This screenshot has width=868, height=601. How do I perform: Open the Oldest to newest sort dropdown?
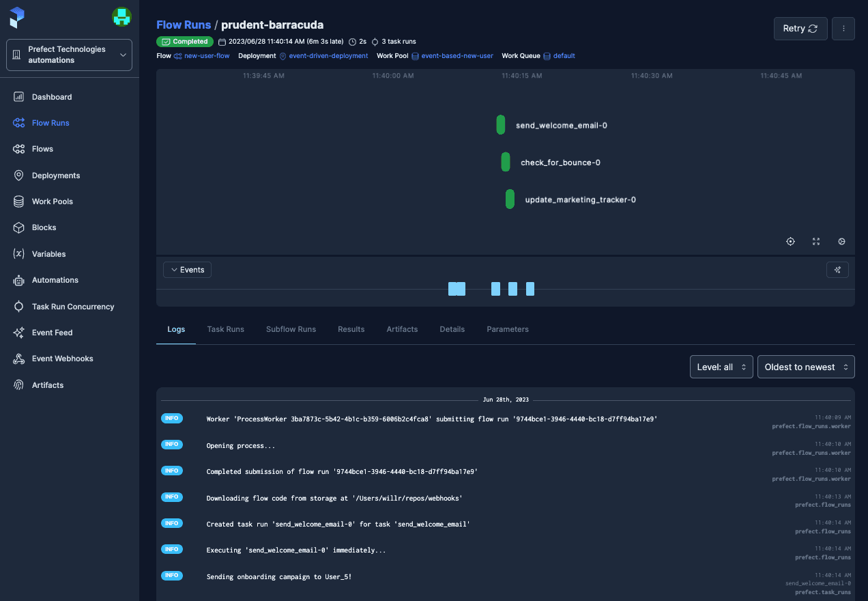pyautogui.click(x=806, y=367)
